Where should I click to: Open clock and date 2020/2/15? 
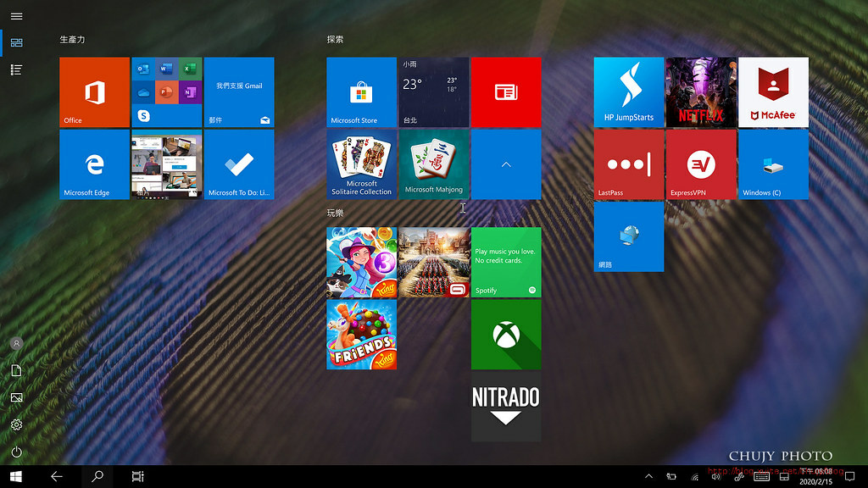[816, 476]
